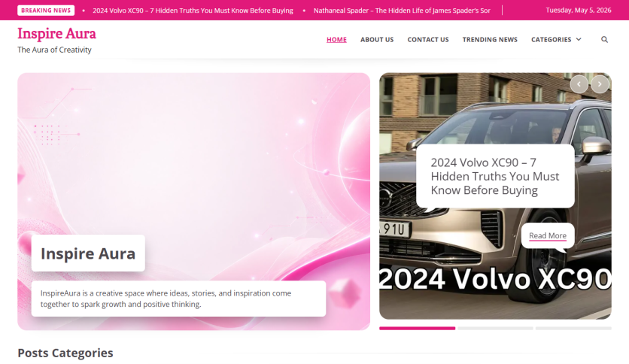Click the Breaking News badge
Viewport: 629px width, 364px height.
46,11
